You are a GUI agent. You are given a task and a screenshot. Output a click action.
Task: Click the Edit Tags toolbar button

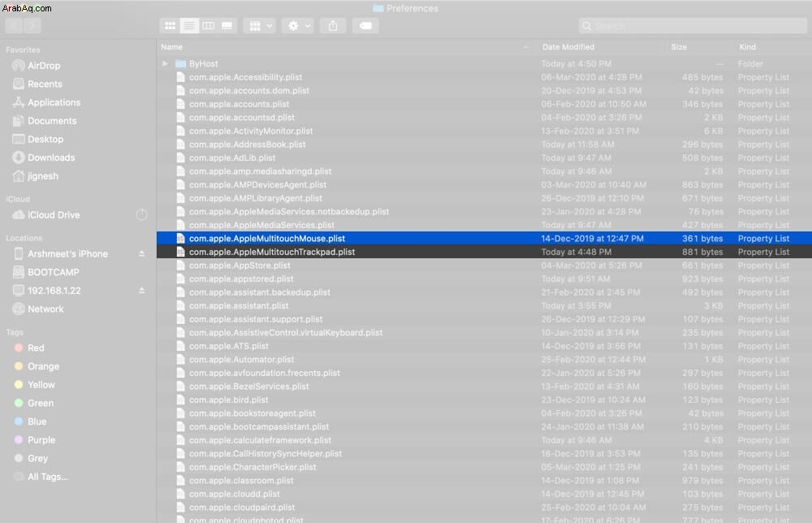[365, 26]
